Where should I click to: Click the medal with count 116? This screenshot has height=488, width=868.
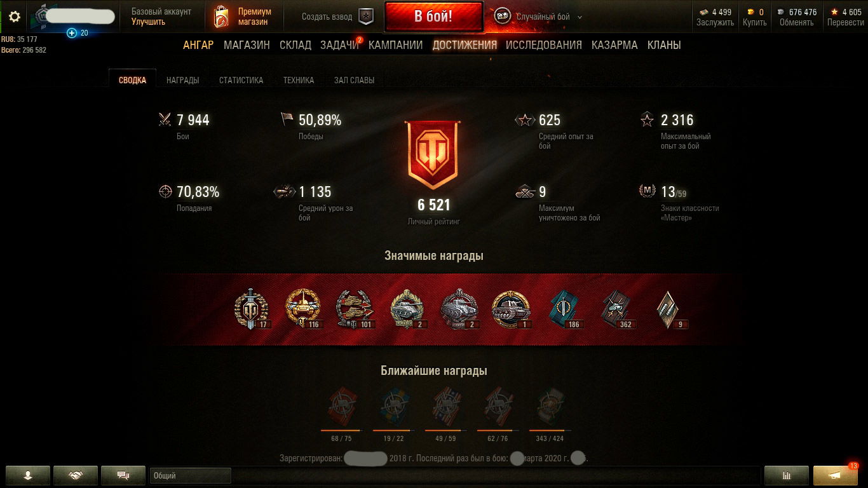coord(303,308)
